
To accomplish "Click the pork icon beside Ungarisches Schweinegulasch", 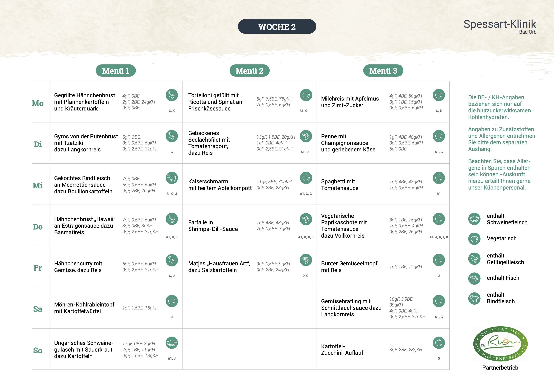I will click(x=172, y=343).
